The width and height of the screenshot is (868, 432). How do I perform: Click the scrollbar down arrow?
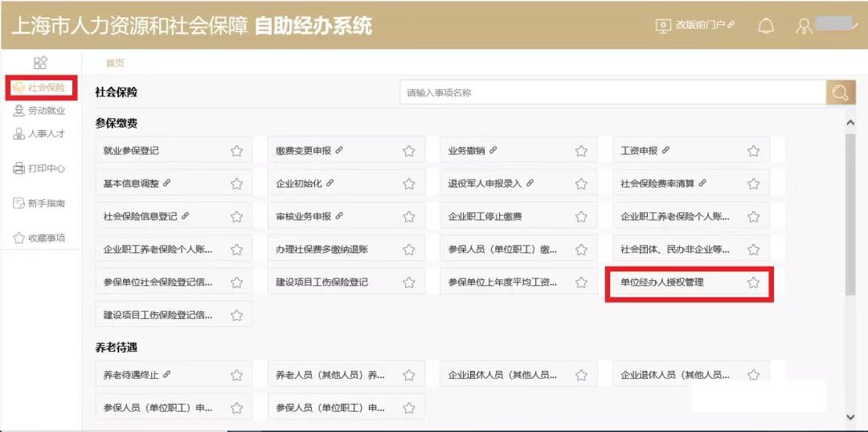(x=851, y=417)
